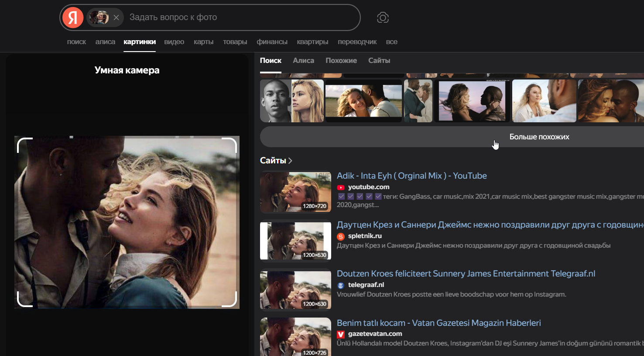This screenshot has width=644, height=356.
Task: Click the uploaded photo chip in search bar
Action: click(x=99, y=17)
